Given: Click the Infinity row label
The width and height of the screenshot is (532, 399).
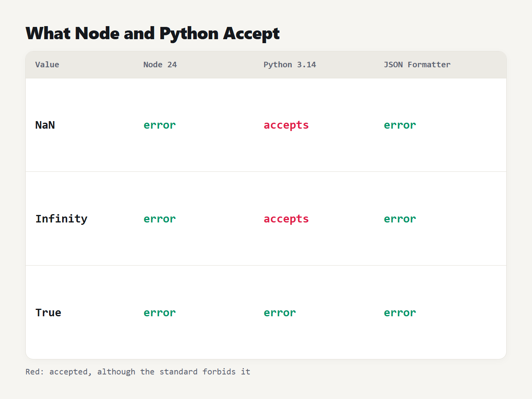Looking at the screenshot, I should click(61, 219).
